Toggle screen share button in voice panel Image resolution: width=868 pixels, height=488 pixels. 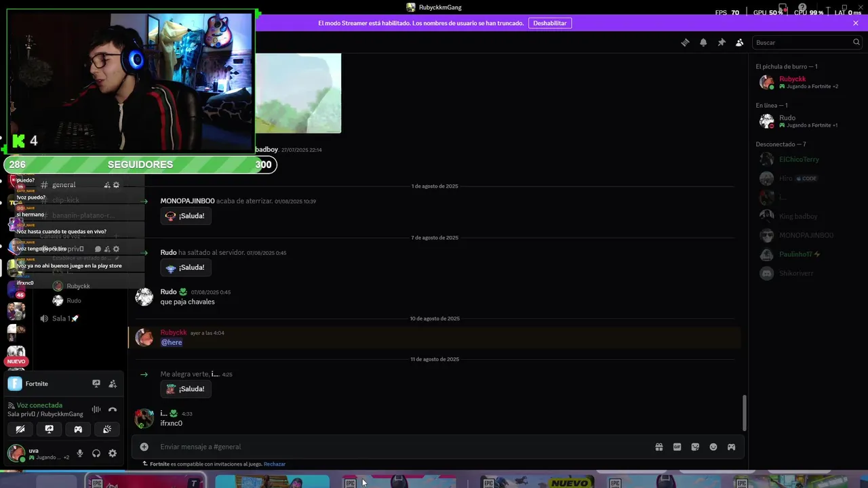(x=49, y=429)
